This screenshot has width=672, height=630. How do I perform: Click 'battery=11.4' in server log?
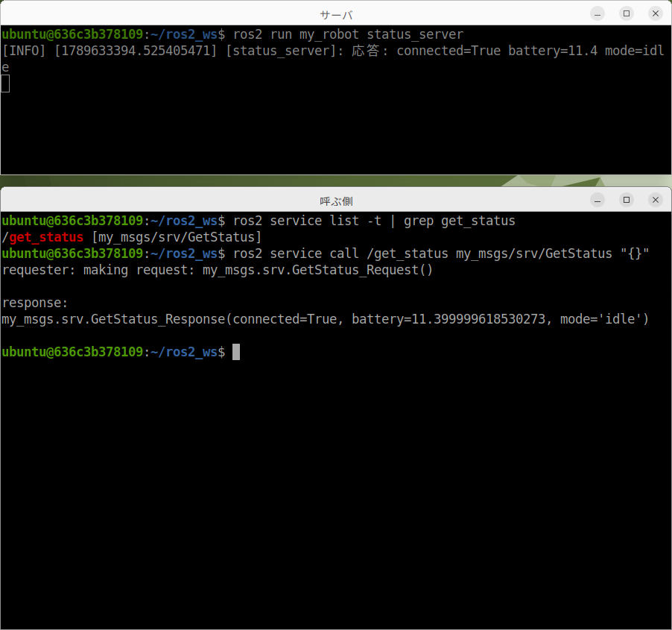(553, 51)
